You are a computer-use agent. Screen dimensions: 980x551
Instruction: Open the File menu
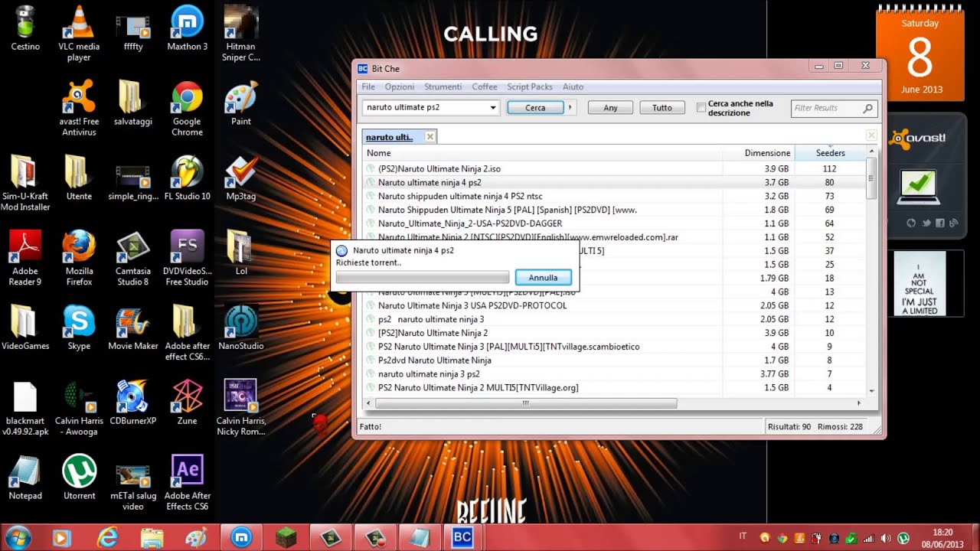click(x=368, y=87)
